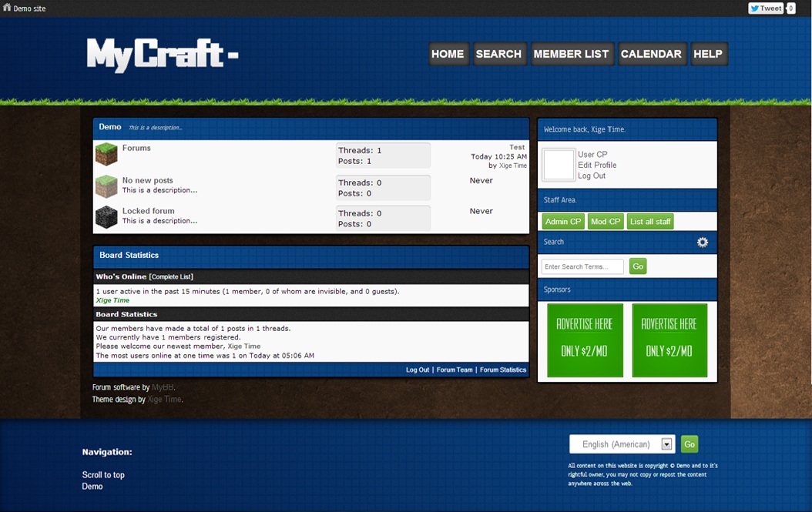Click Xige Time in Who's Online list
812x512 pixels.
(x=113, y=300)
